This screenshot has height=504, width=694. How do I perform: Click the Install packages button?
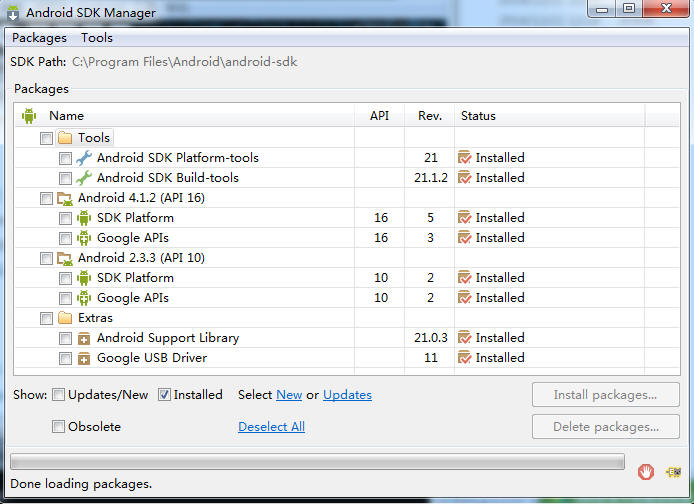pos(605,395)
